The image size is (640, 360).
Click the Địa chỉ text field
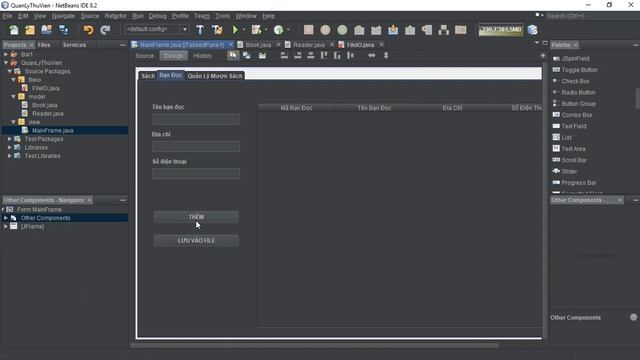(x=196, y=147)
